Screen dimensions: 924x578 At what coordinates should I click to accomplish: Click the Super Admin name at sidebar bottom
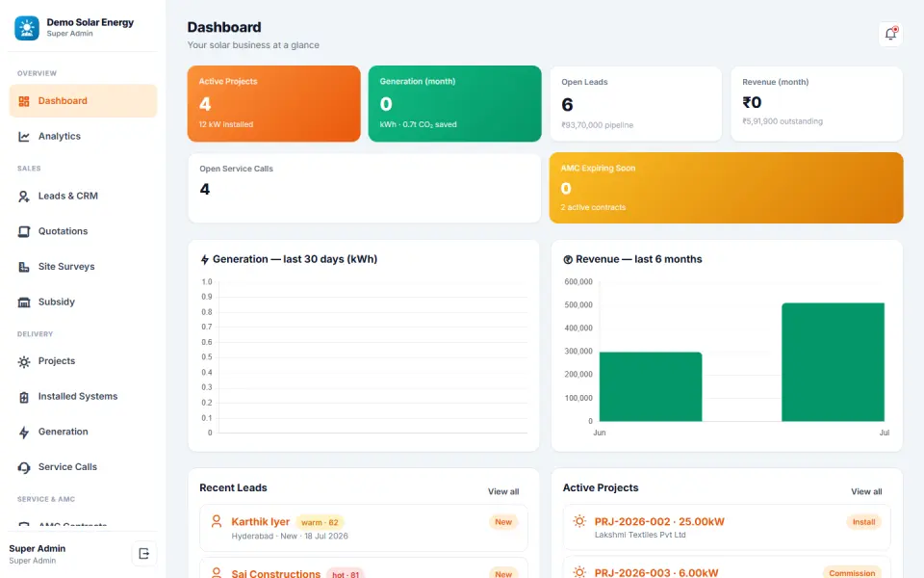tap(38, 548)
